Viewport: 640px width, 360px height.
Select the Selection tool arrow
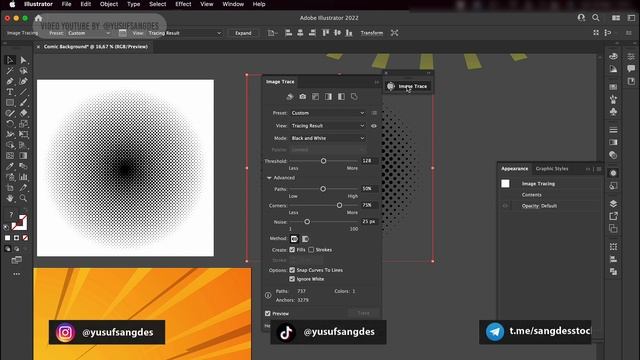[x=10, y=60]
